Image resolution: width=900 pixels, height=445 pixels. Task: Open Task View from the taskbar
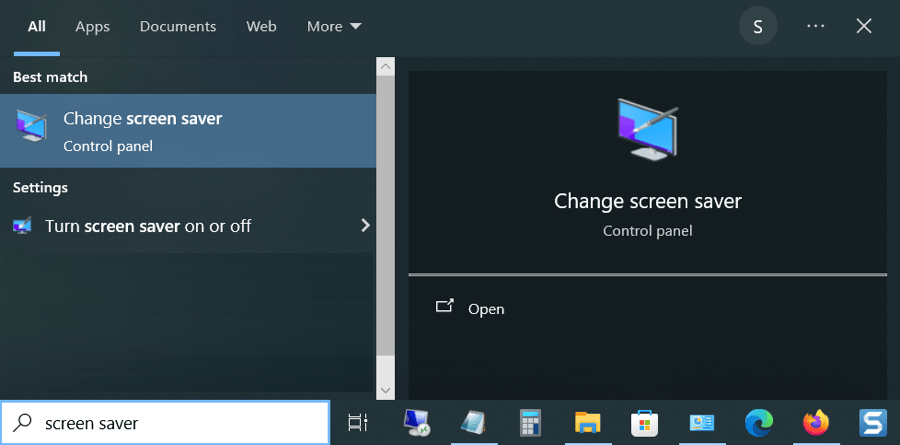[x=358, y=423]
